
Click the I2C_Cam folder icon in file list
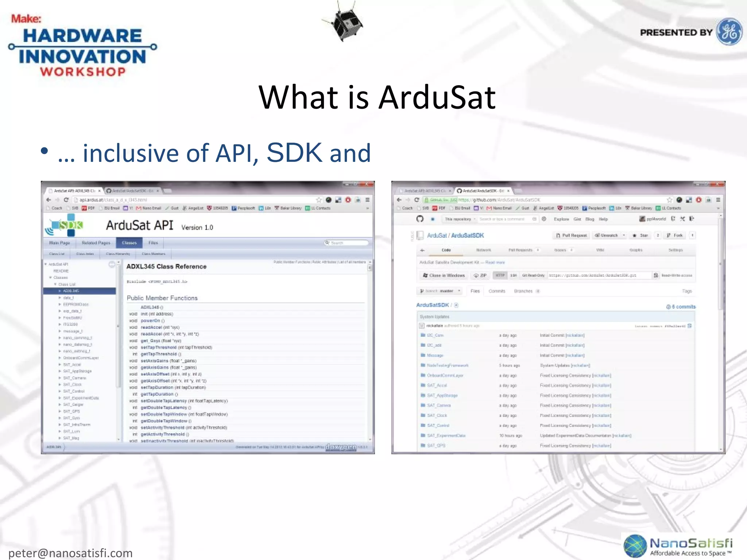[x=423, y=335]
